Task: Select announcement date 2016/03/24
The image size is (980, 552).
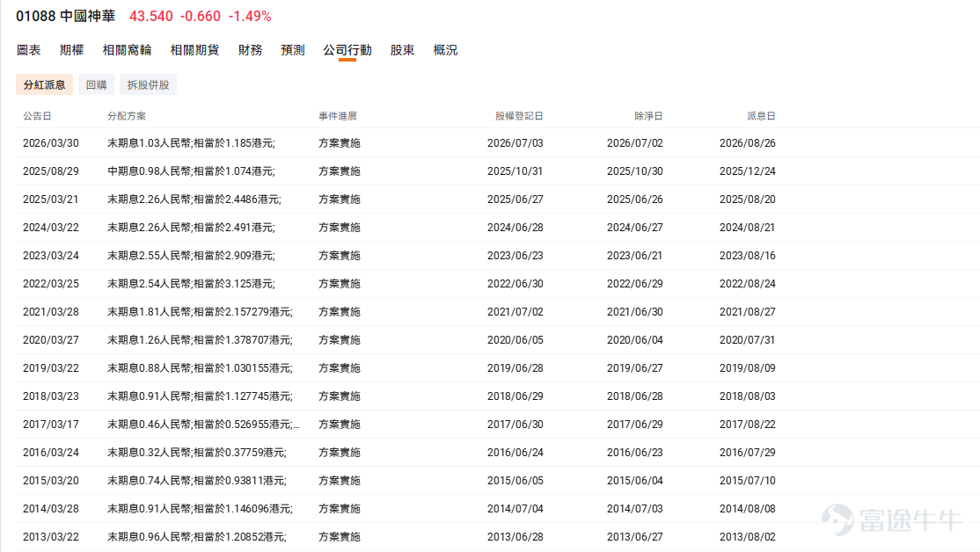Action: (51, 452)
